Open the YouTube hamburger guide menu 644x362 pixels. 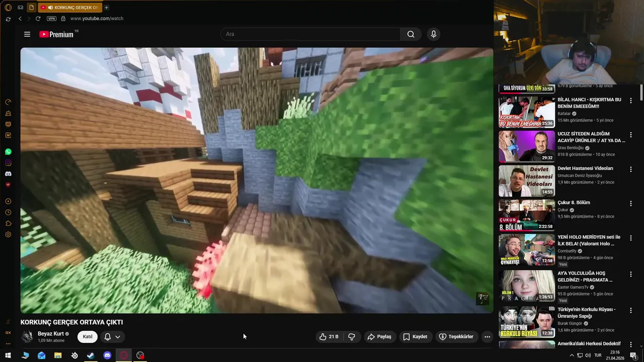coord(27,34)
